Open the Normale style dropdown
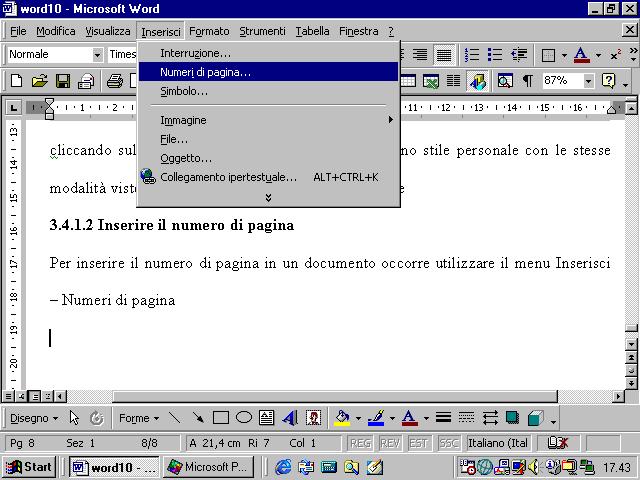This screenshot has width=640, height=480. 97,55
